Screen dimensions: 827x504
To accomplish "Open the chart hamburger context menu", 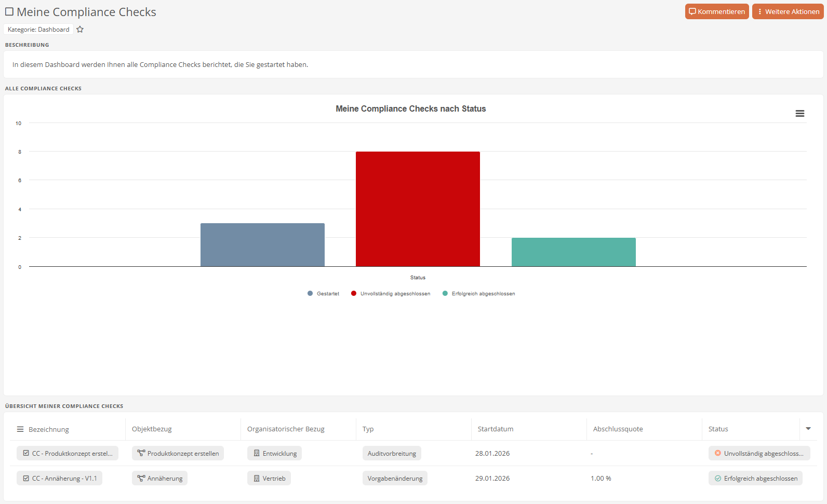I will click(799, 114).
